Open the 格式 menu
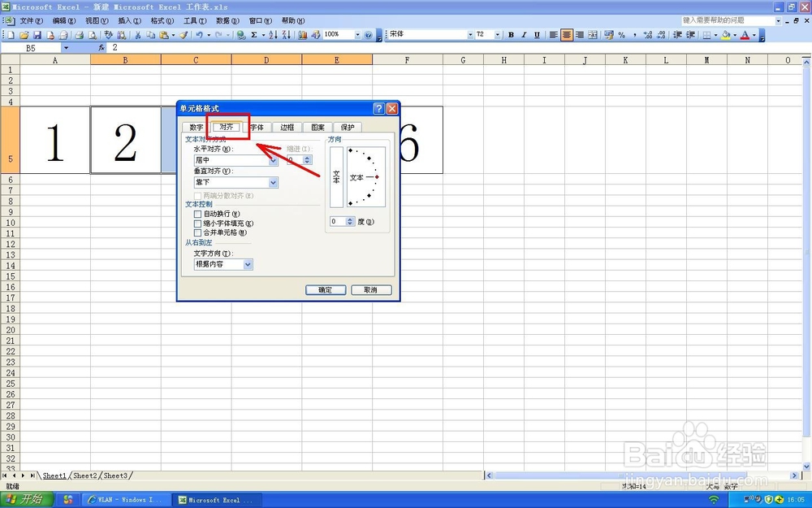812x508 pixels. pos(162,21)
